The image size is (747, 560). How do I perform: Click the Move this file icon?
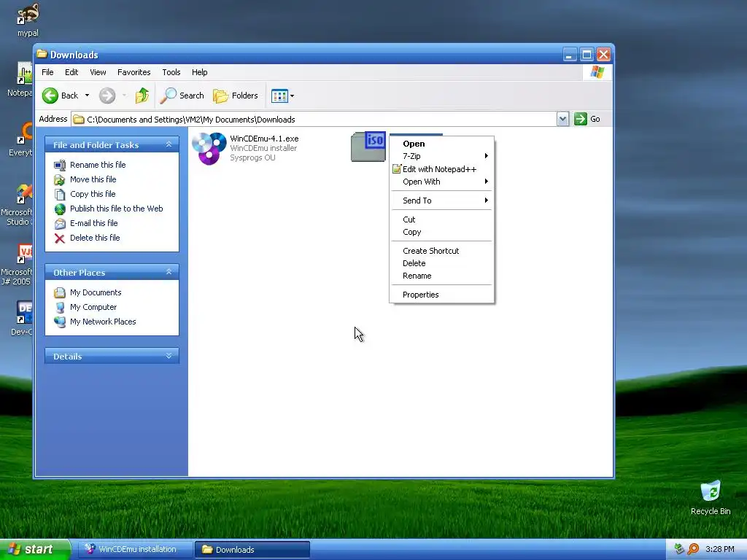60,180
